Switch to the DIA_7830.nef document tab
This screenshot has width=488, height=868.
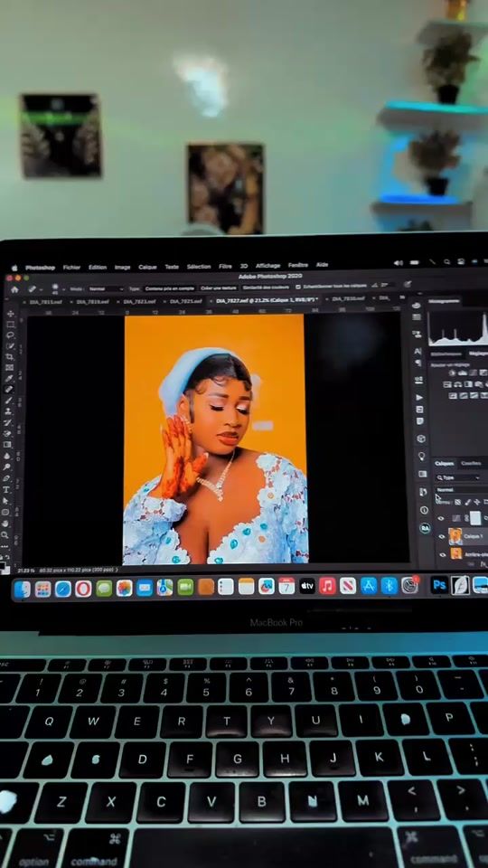[x=347, y=299]
